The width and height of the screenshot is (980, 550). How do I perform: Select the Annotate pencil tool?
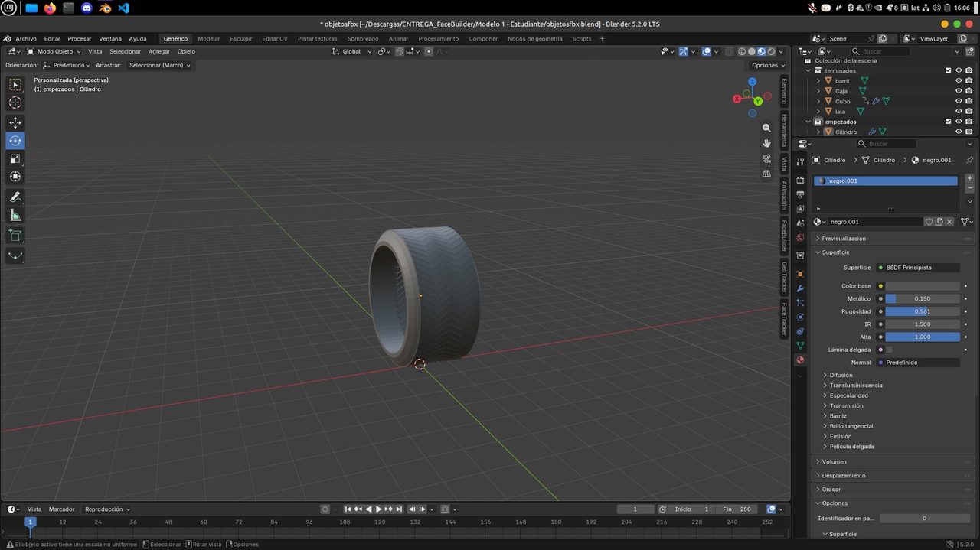tap(15, 197)
